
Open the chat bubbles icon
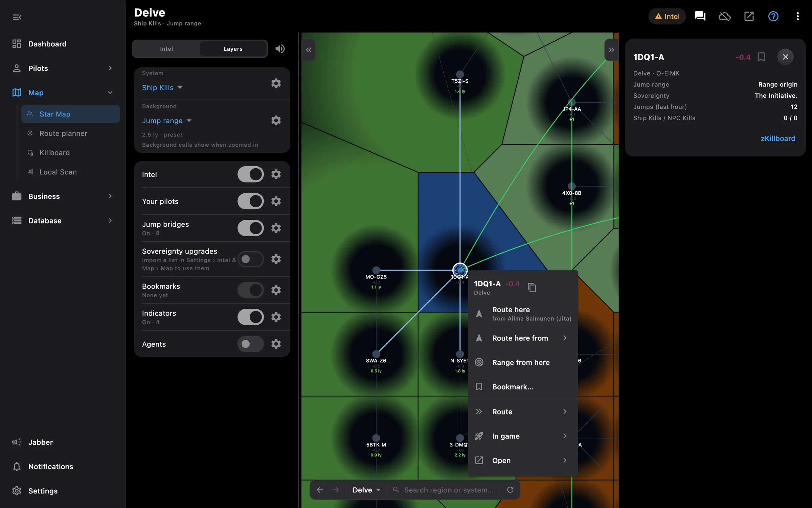(x=700, y=16)
